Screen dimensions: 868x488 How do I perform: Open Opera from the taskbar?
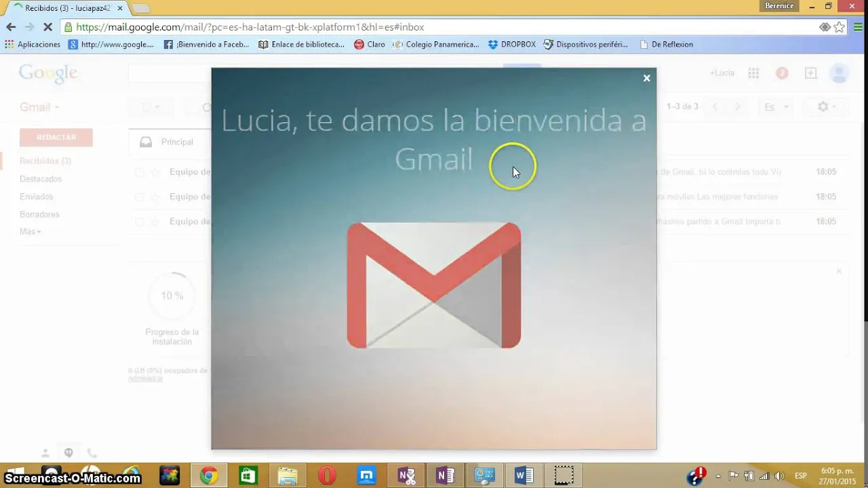[x=327, y=476]
